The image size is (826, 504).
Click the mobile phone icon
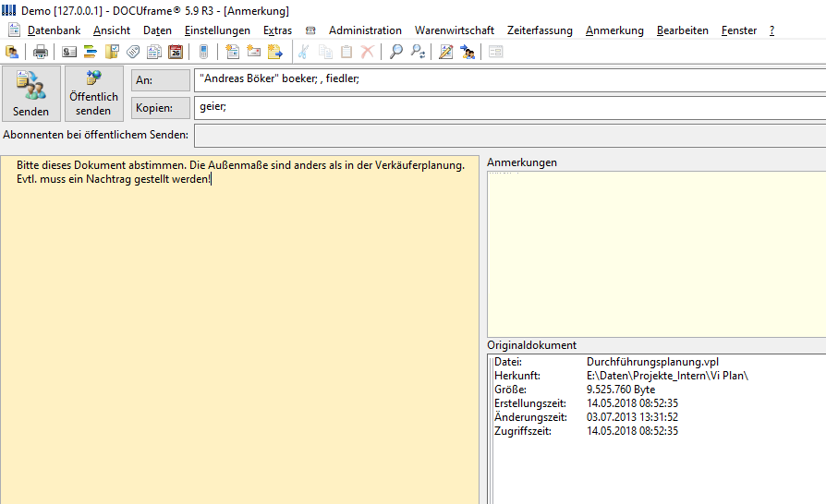coord(204,52)
